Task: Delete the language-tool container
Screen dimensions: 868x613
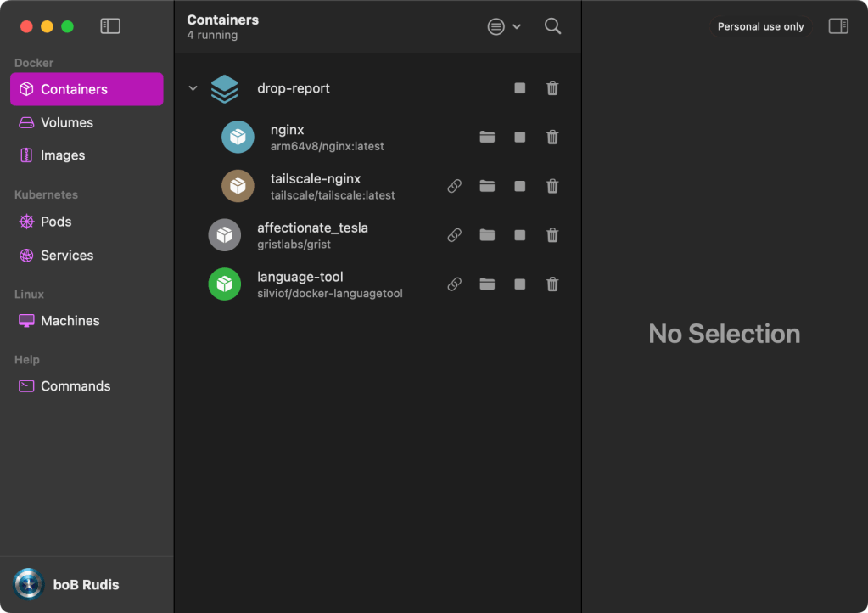Action: pyautogui.click(x=552, y=284)
